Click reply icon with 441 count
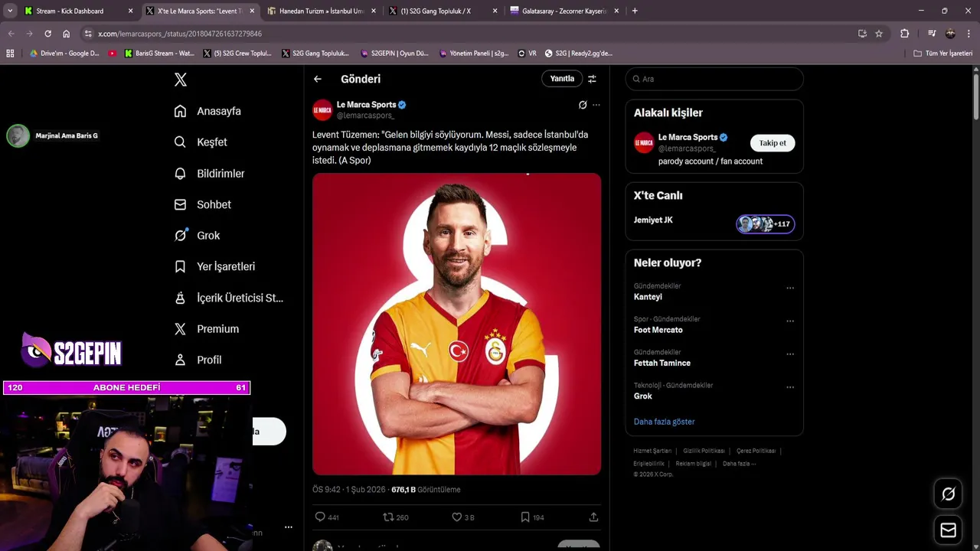 [320, 517]
